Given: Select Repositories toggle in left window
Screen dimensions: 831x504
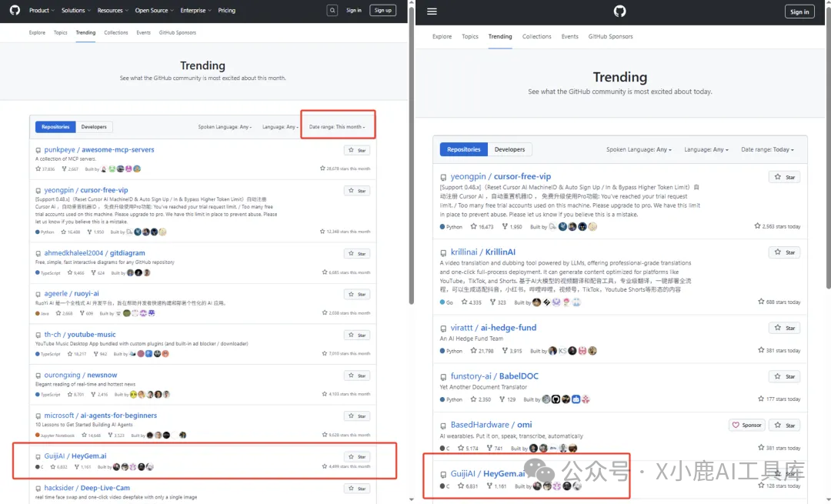Looking at the screenshot, I should [x=55, y=127].
